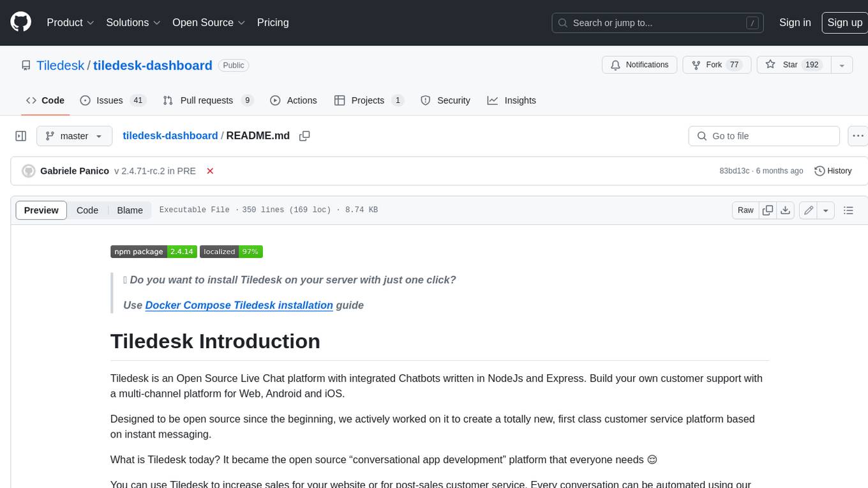Switch to the Security tab

click(x=445, y=100)
